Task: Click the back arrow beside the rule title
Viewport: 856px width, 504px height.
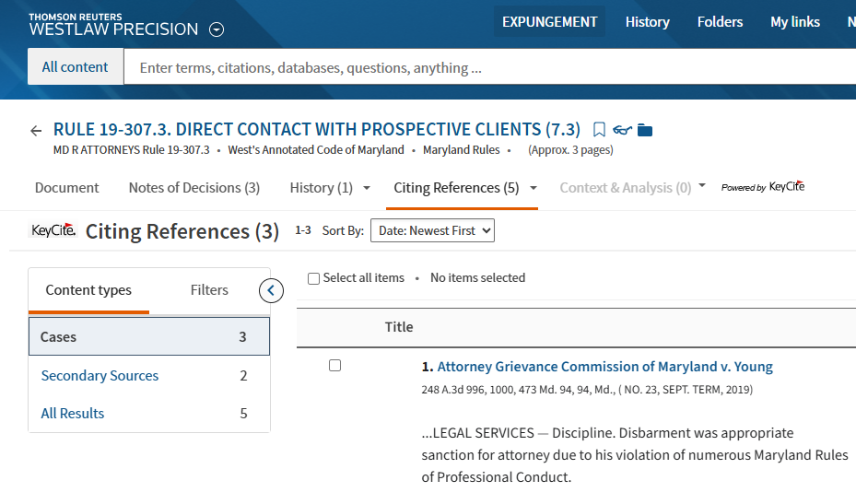Action: (x=36, y=131)
